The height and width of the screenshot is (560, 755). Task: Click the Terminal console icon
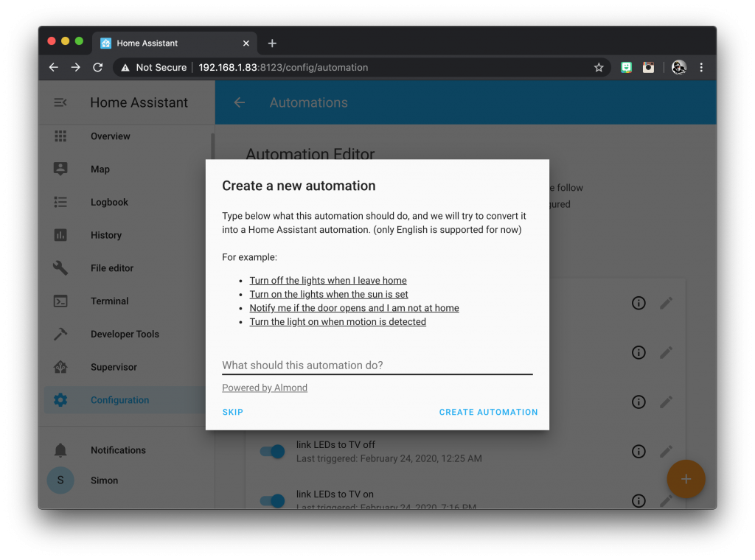tap(60, 301)
